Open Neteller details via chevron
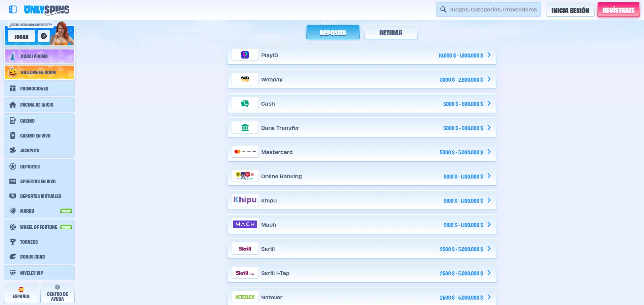The width and height of the screenshot is (644, 305). (489, 297)
